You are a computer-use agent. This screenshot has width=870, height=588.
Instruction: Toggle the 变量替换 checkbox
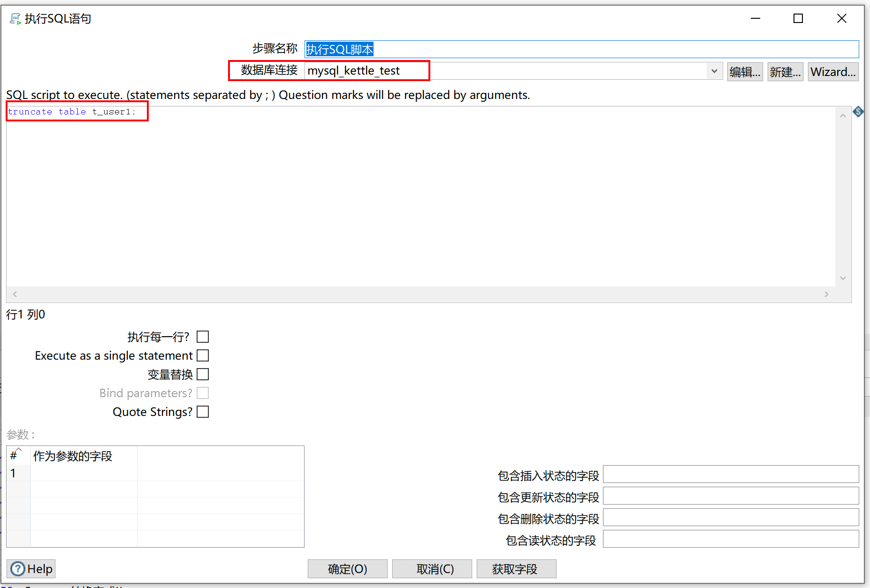(203, 374)
